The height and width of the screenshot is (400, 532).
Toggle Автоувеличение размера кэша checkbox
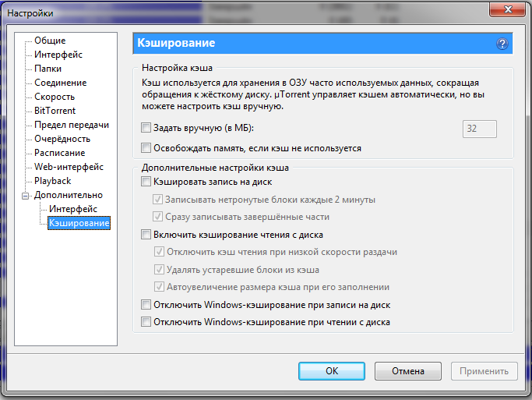coord(159,287)
